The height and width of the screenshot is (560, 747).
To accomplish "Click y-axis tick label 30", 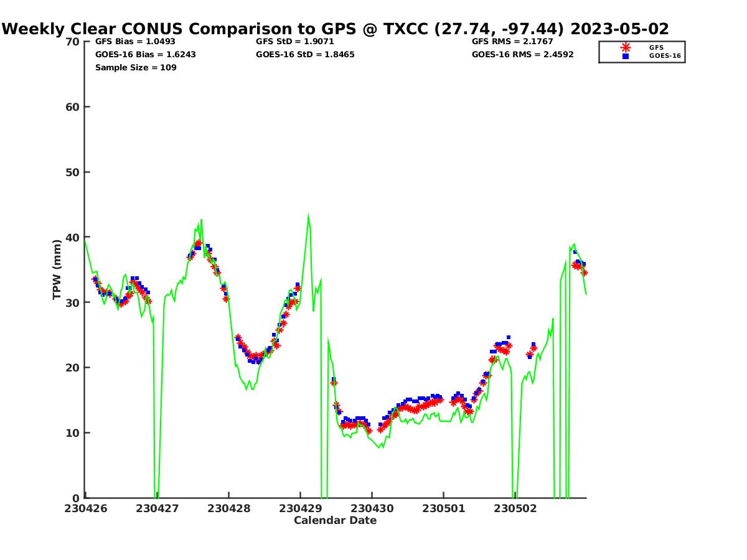I will coord(73,302).
